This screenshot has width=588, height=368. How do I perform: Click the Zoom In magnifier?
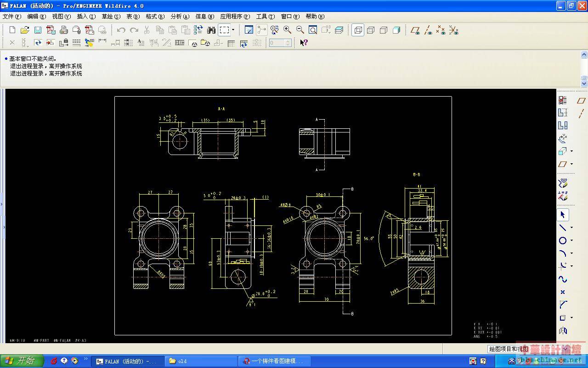coord(287,30)
